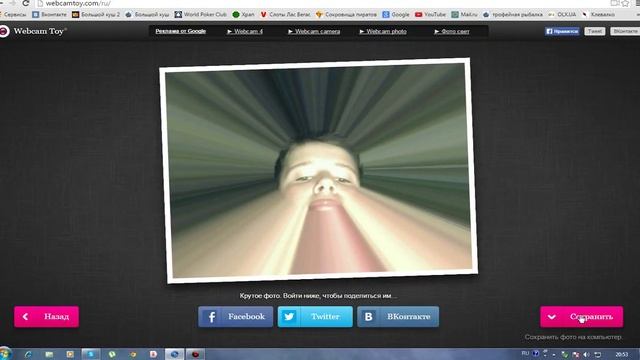Open the Google bookmark

tap(396, 14)
